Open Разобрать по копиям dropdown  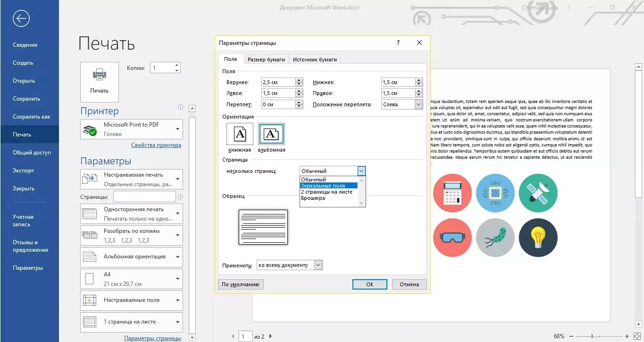pos(132,235)
